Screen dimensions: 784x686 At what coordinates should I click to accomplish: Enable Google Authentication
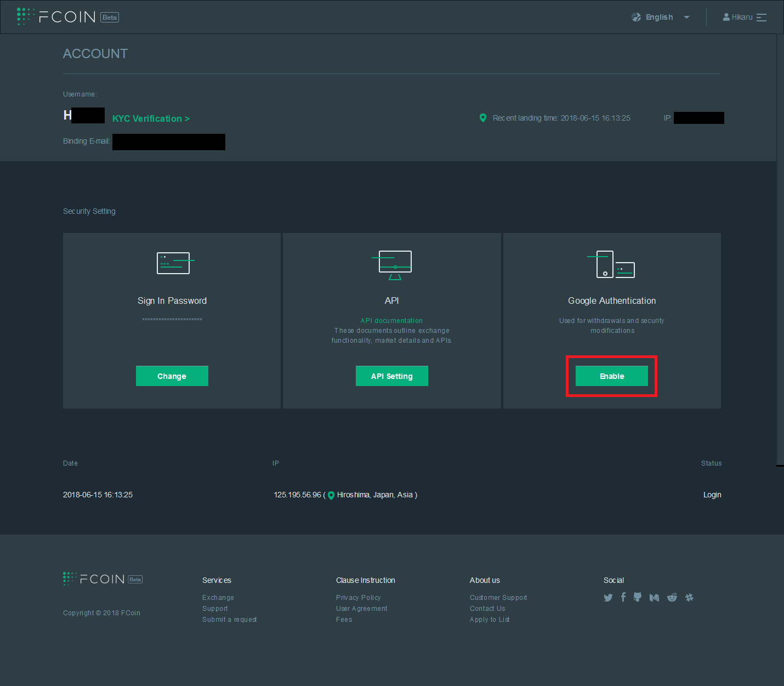coord(612,376)
